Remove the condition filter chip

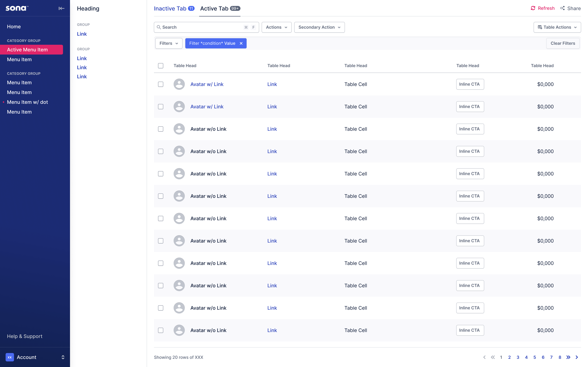click(x=241, y=43)
